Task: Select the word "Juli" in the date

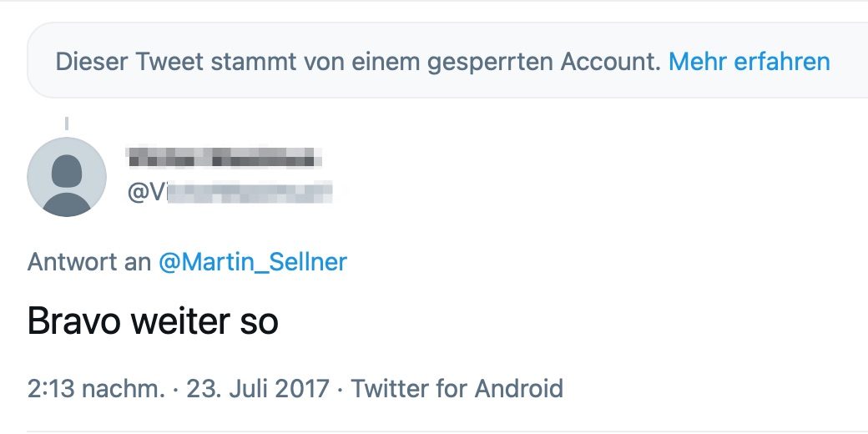Action: coord(245,388)
